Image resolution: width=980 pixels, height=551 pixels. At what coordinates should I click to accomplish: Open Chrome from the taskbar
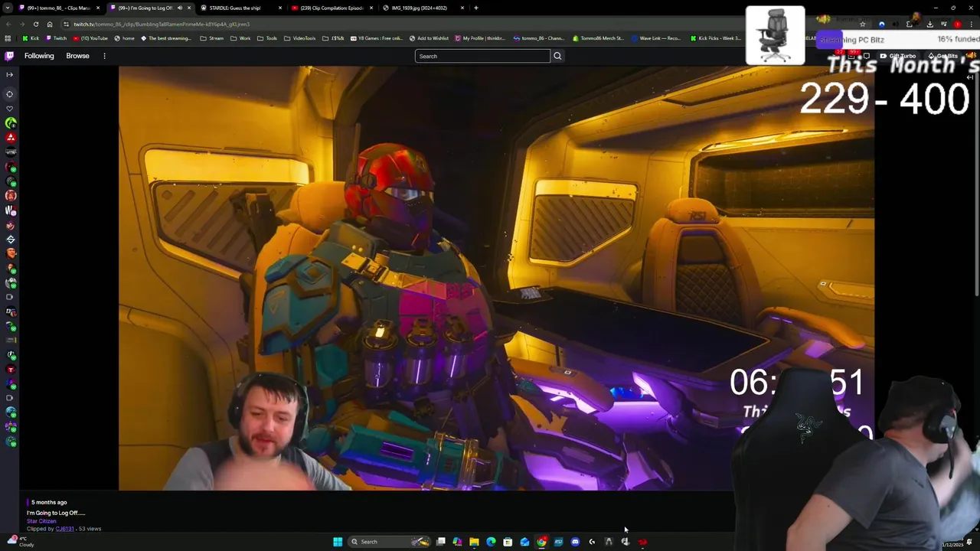541,542
